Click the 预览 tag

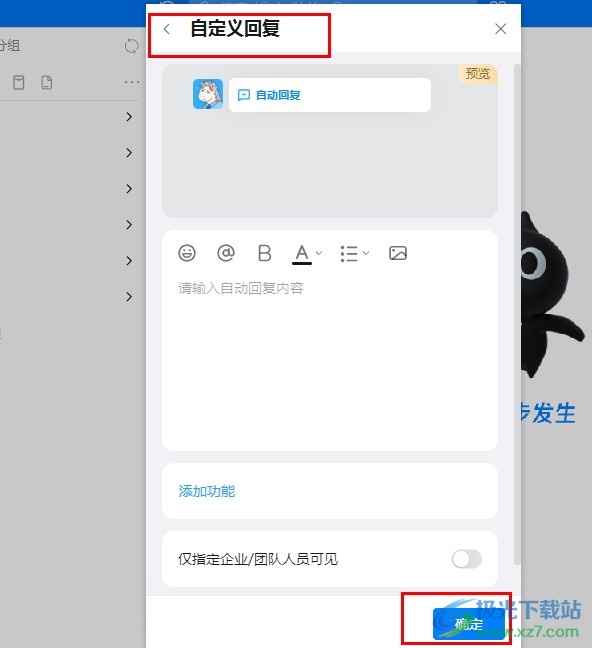pyautogui.click(x=477, y=74)
